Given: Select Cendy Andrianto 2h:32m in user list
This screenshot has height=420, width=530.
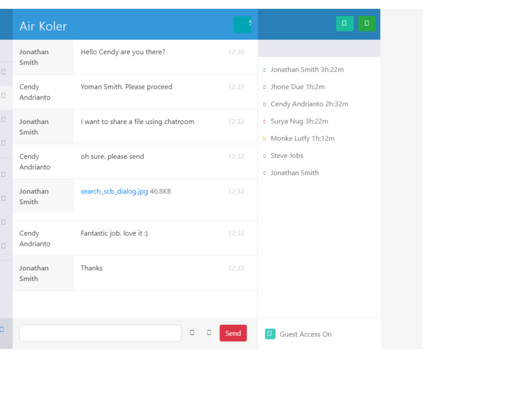Looking at the screenshot, I should (309, 104).
